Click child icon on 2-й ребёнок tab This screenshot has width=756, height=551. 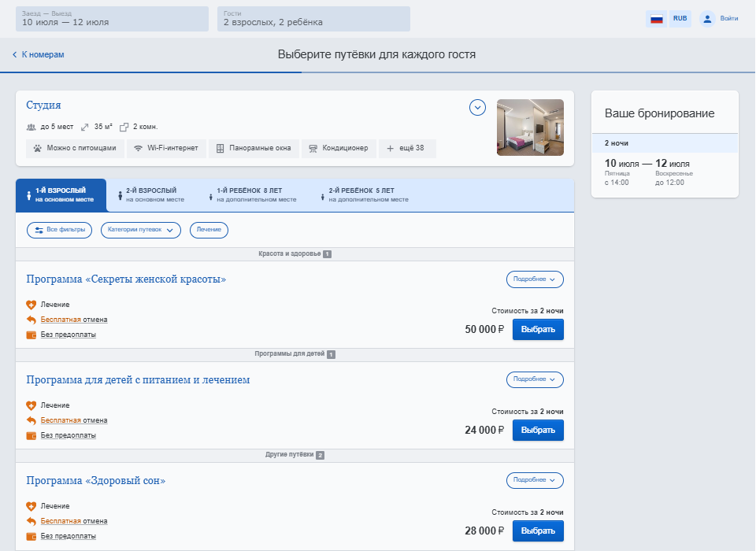point(323,197)
